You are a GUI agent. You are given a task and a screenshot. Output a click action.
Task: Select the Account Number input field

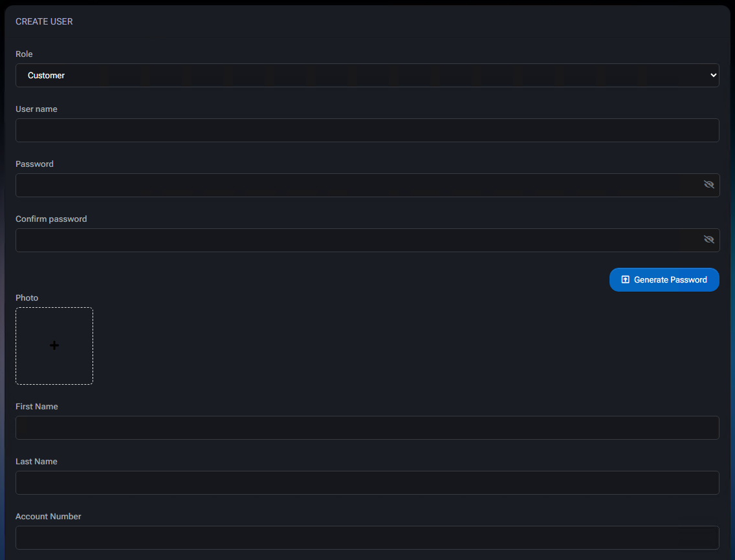(x=367, y=537)
